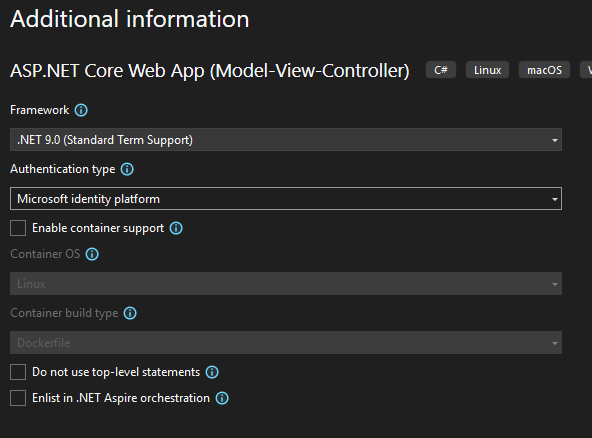This screenshot has height=438, width=592.
Task: Open the Dockerfile build type dropdown
Action: [x=286, y=342]
